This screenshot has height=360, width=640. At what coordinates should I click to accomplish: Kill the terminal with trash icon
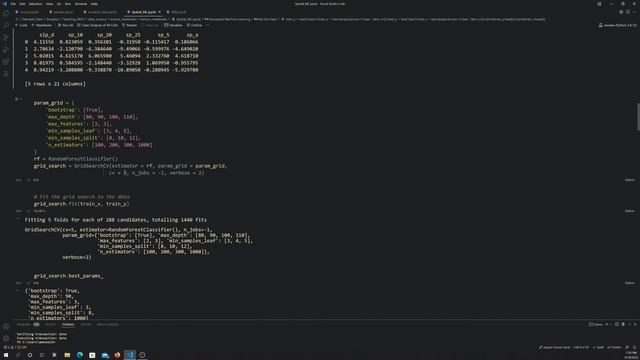pyautogui.click(x=623, y=324)
